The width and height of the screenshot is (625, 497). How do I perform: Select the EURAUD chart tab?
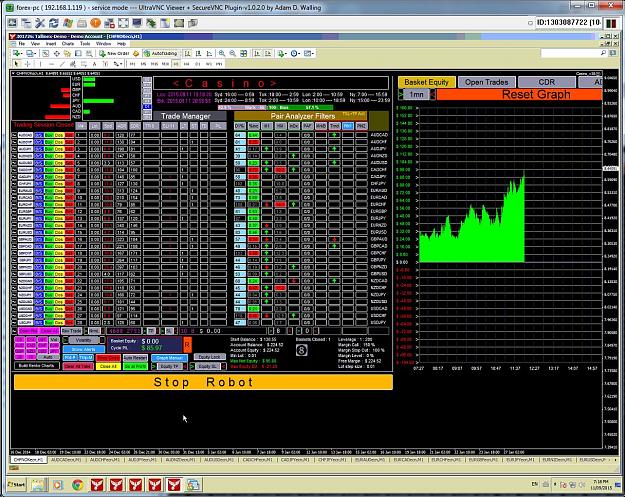pyautogui.click(x=371, y=460)
